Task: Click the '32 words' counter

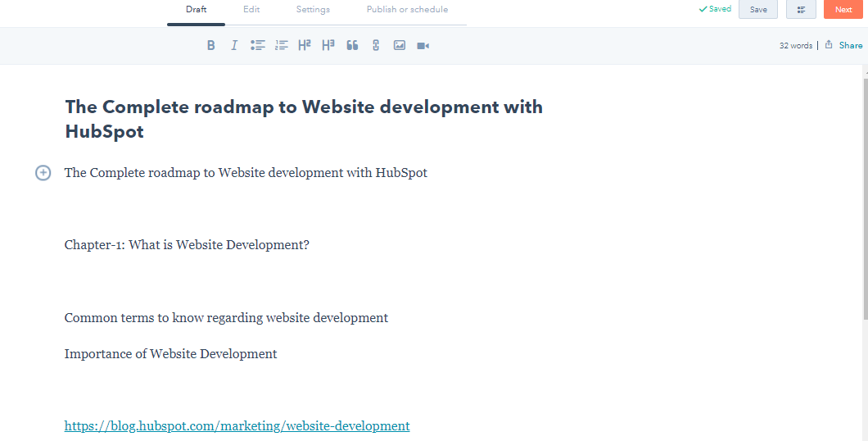Action: tap(795, 45)
